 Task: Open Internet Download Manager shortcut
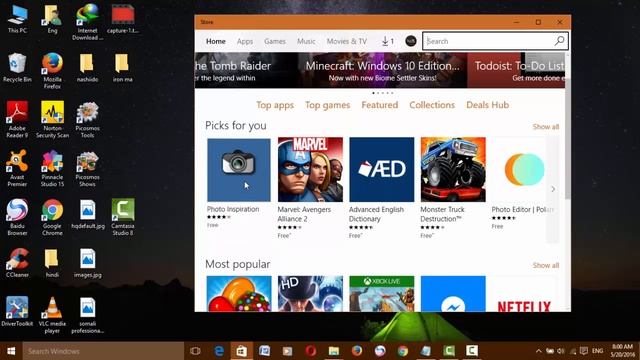(87, 22)
